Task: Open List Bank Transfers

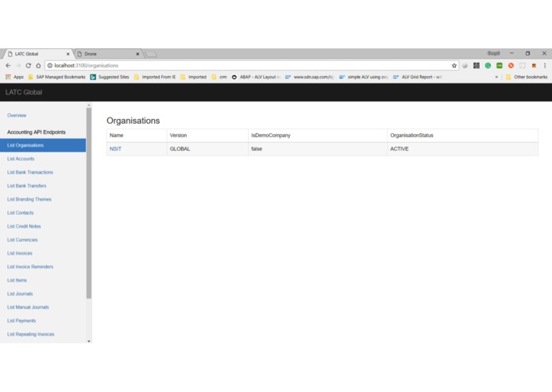Action: (26, 186)
